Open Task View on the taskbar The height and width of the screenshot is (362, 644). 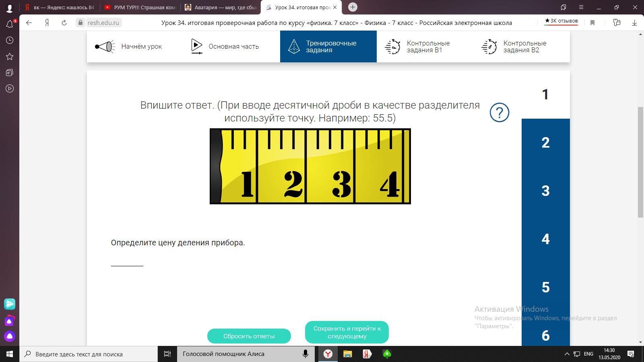click(167, 354)
